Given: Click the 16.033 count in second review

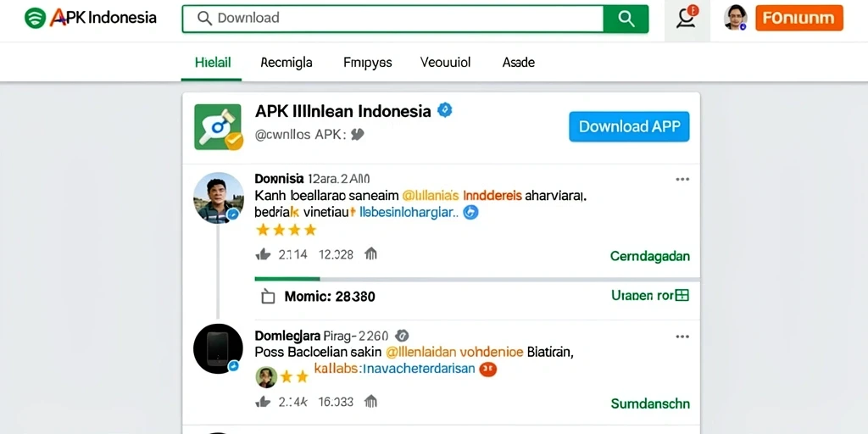Looking at the screenshot, I should tap(336, 402).
